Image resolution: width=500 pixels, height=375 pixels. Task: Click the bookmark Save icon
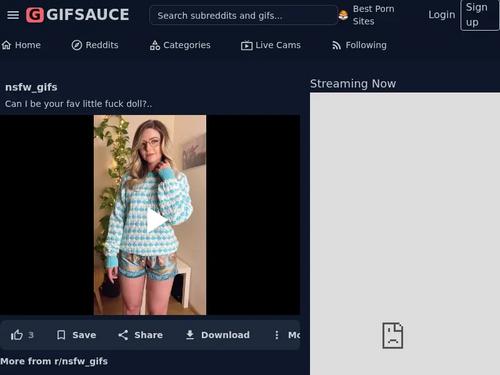pos(61,335)
